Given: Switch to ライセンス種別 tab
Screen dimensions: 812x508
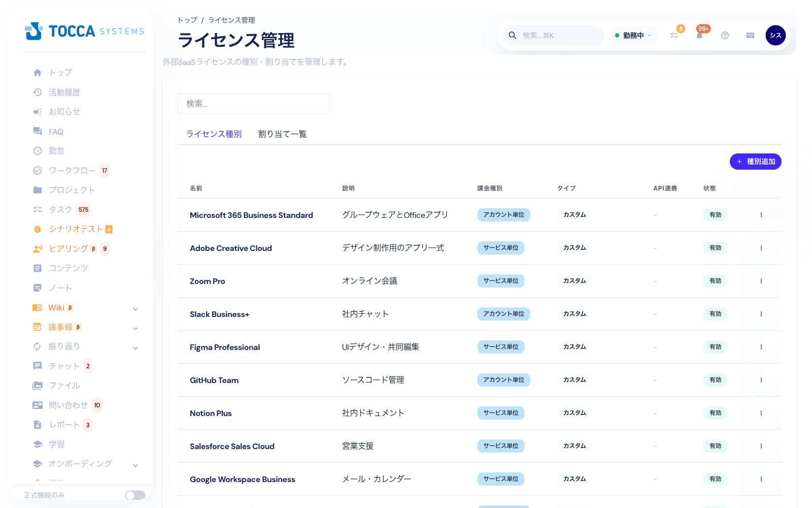Looking at the screenshot, I should pos(214,134).
